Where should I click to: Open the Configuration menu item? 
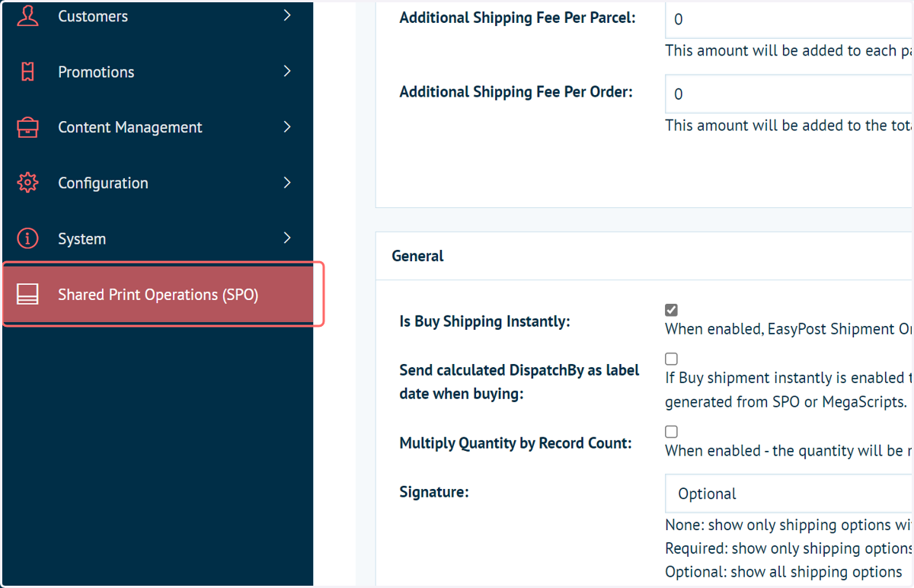click(157, 183)
